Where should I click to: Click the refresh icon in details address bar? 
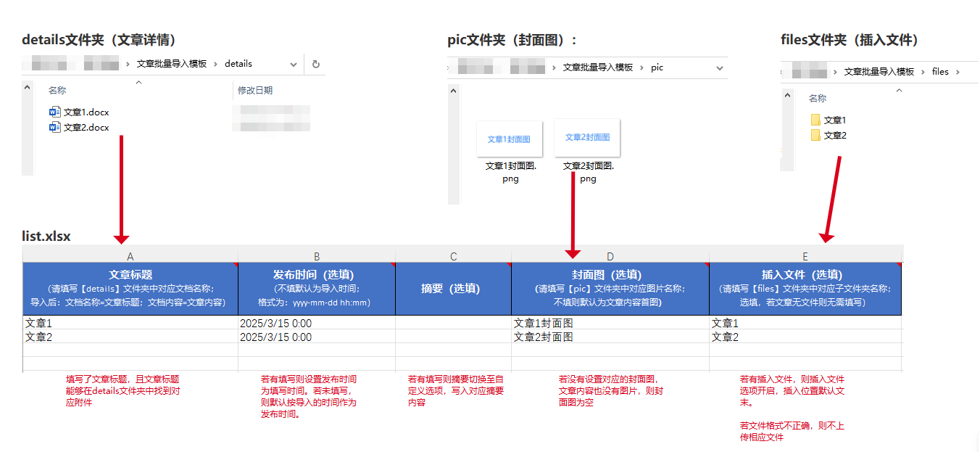click(315, 64)
